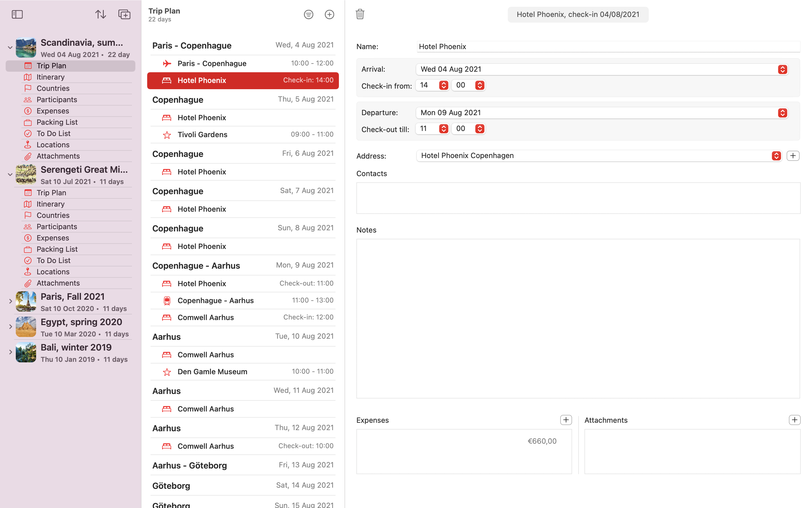The height and width of the screenshot is (508, 812).
Task: Select the Paris - Copenhague flight row
Action: click(243, 63)
